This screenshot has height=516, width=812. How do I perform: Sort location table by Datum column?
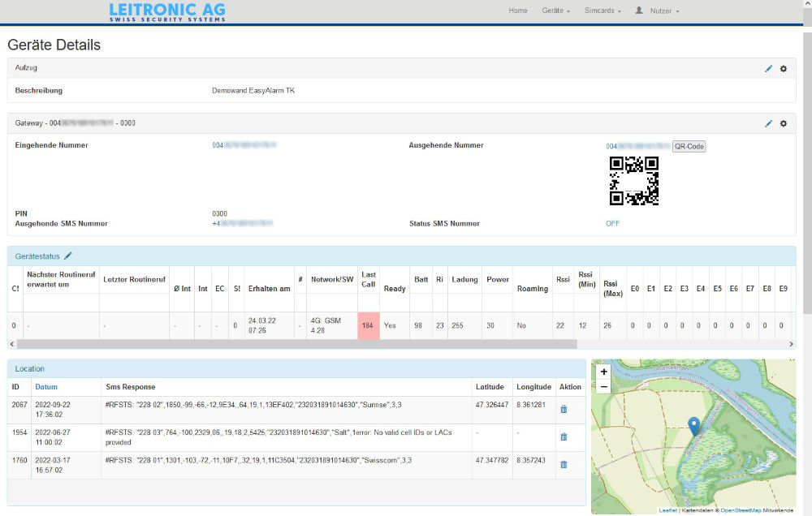pyautogui.click(x=46, y=387)
